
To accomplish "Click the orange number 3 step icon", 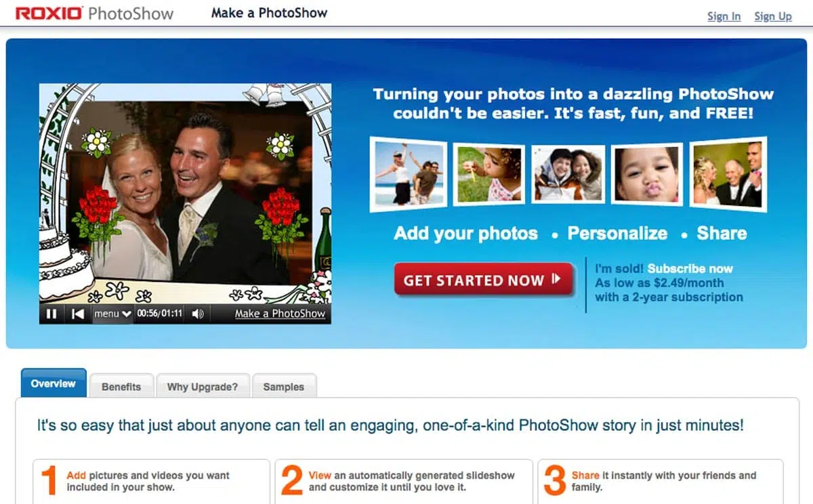I will pos(554,481).
